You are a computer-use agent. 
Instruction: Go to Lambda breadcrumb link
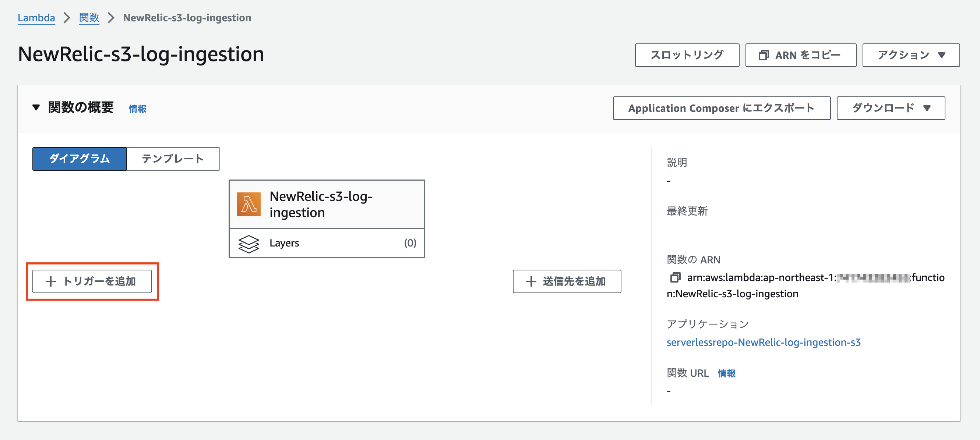pos(36,18)
